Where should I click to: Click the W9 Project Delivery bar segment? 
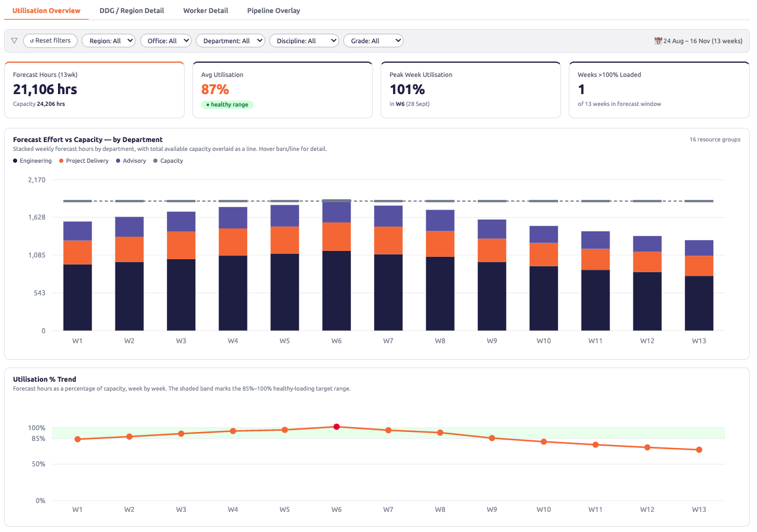point(492,250)
